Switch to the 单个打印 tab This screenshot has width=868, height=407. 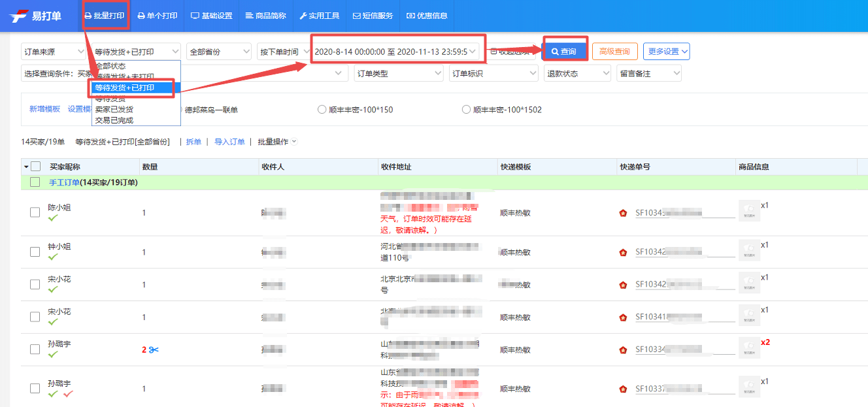158,16
